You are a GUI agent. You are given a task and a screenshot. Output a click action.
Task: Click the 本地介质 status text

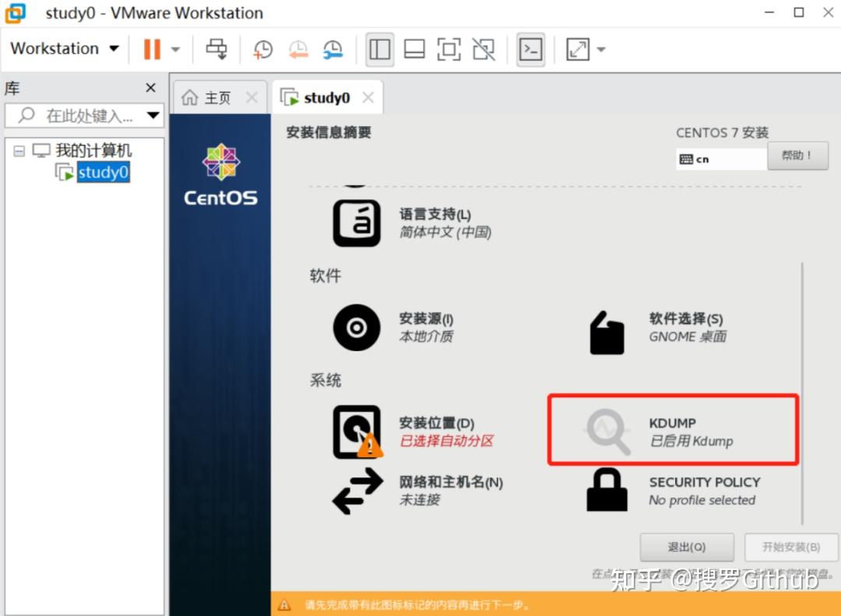pos(427,336)
